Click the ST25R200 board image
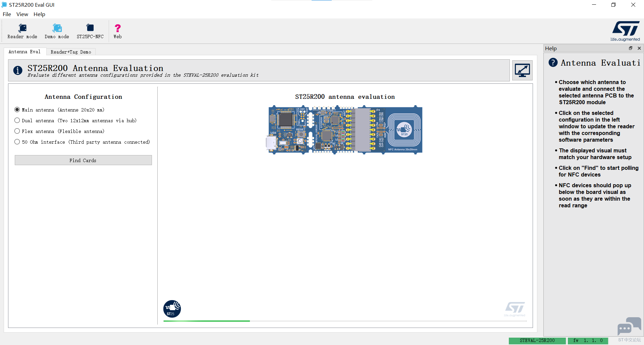Screen dimensions: 644x345 (x=344, y=130)
